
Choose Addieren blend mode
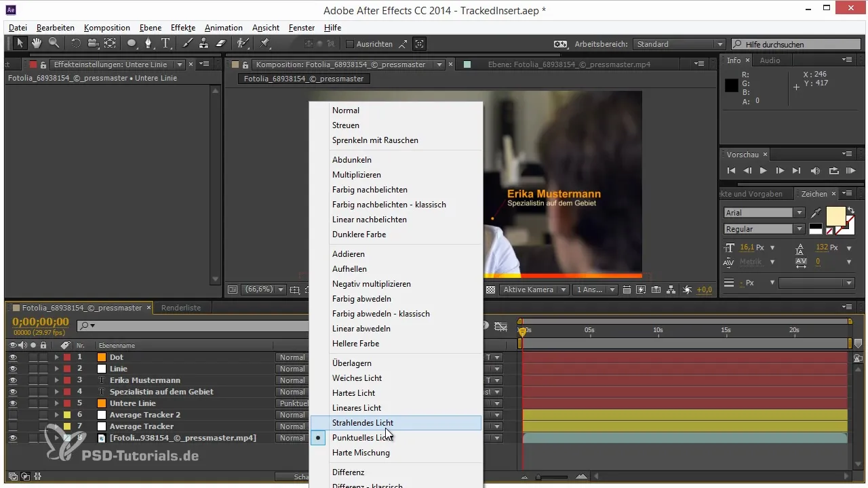pos(396,254)
